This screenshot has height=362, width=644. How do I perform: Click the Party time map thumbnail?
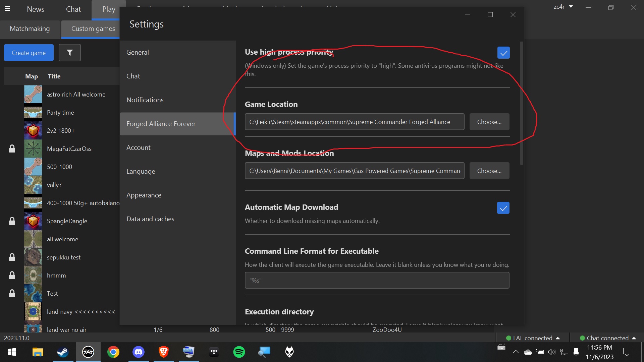click(33, 112)
